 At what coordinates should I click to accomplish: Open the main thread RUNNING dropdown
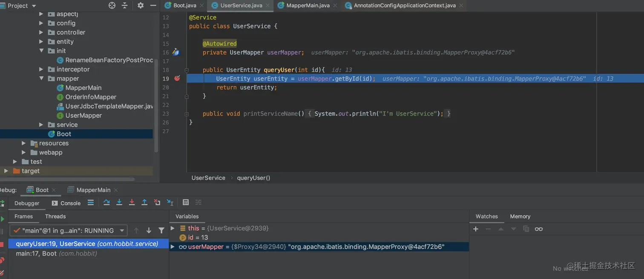click(x=69, y=230)
